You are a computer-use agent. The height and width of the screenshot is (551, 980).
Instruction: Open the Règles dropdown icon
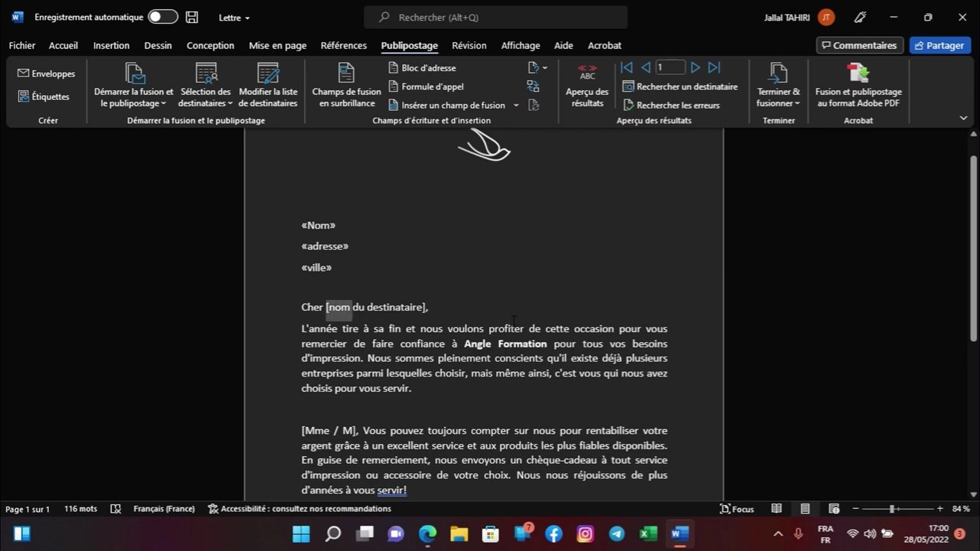click(x=537, y=68)
